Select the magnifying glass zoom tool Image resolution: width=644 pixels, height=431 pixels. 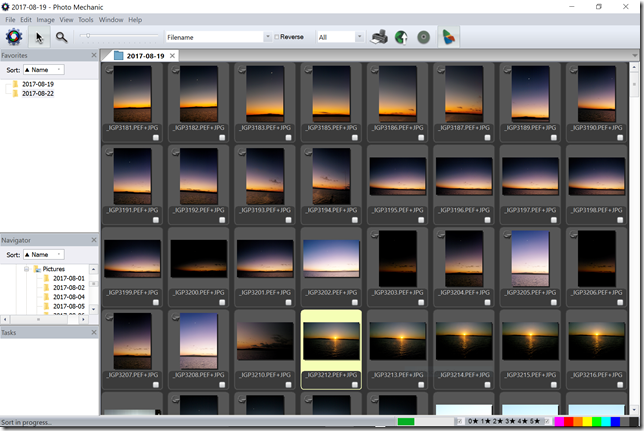[62, 37]
